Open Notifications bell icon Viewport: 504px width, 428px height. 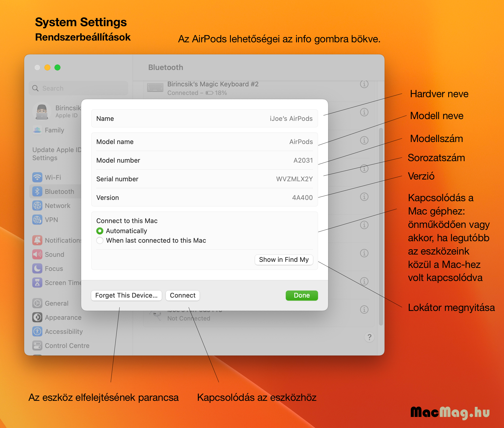(x=37, y=240)
